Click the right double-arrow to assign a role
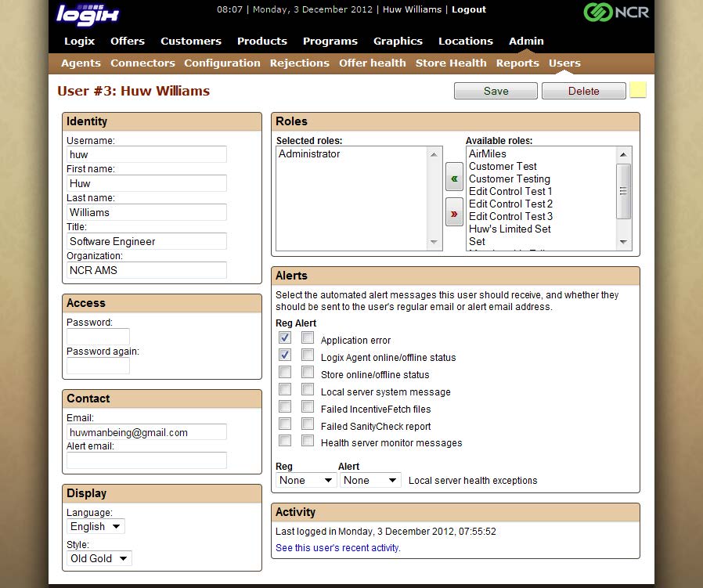The width and height of the screenshot is (703, 588). click(455, 212)
